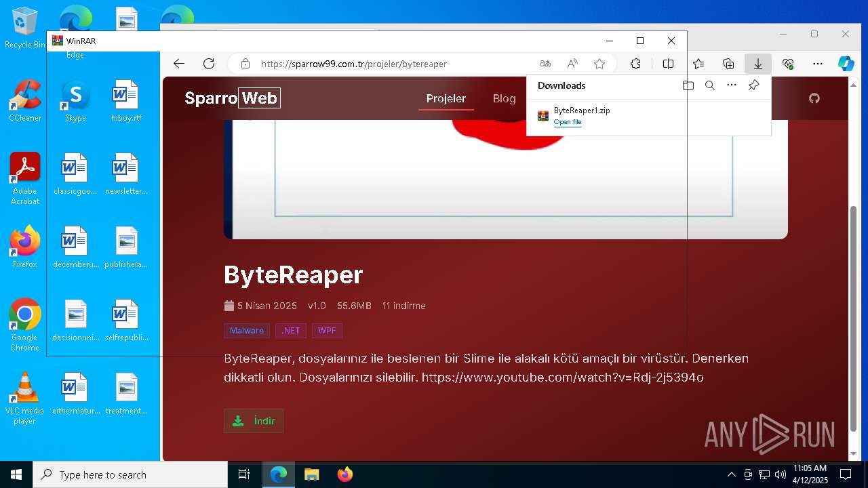Click Edge icon on the taskbar
The width and height of the screenshot is (868, 488).
279,474
